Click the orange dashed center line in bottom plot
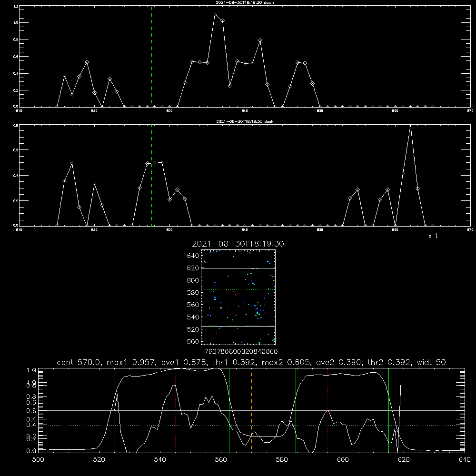The width and height of the screenshot is (476, 476). (251, 410)
